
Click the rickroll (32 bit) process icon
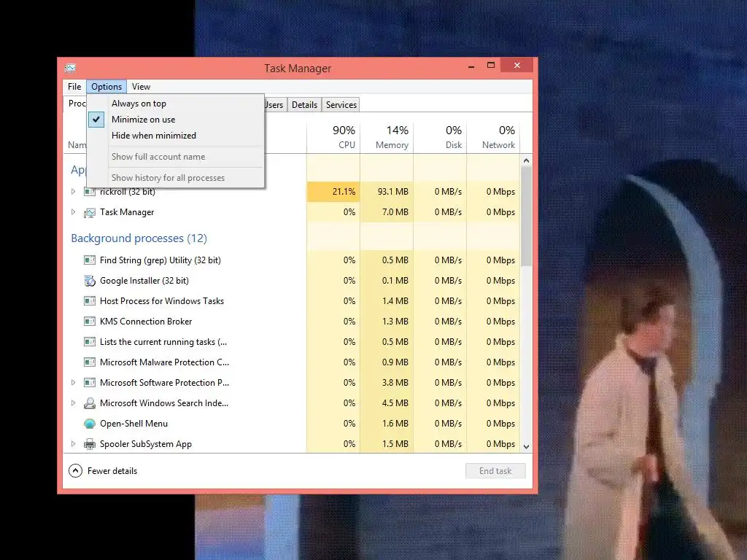90,192
